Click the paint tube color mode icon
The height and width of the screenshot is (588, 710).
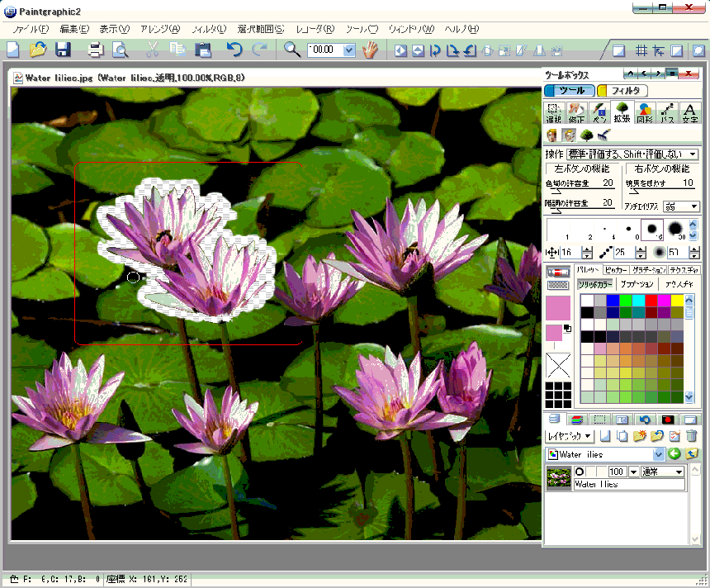click(x=558, y=273)
